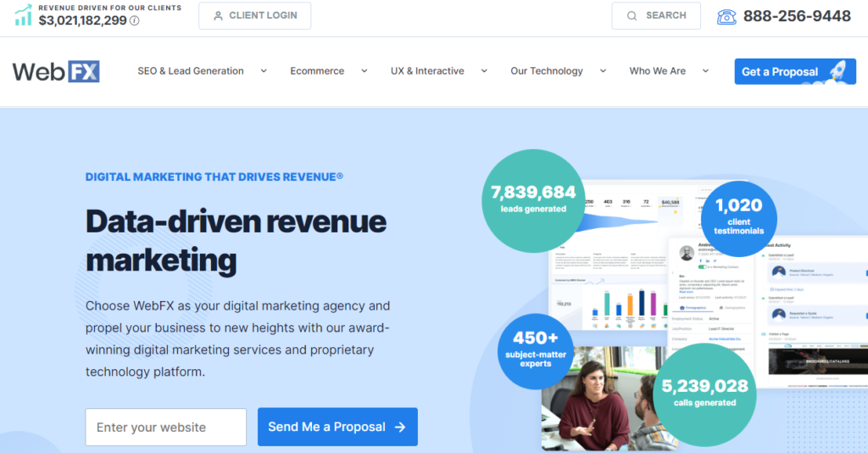Click the Revenue Driven For Our Clients label
The image size is (868, 453).
109,8
